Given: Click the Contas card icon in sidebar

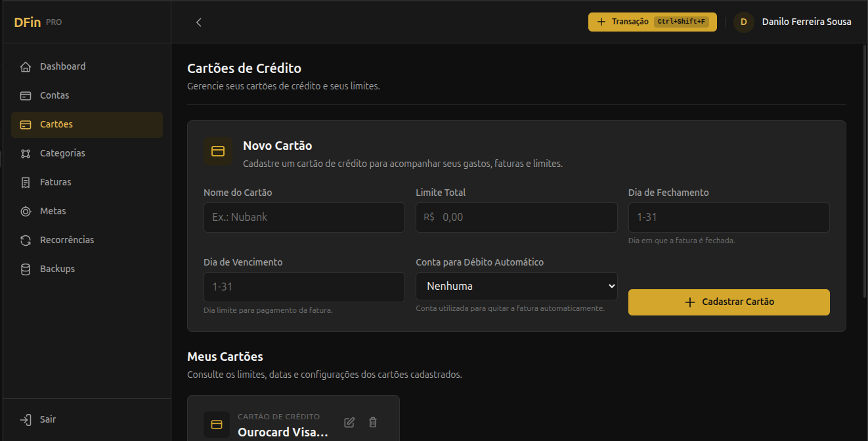Looking at the screenshot, I should click(x=26, y=95).
